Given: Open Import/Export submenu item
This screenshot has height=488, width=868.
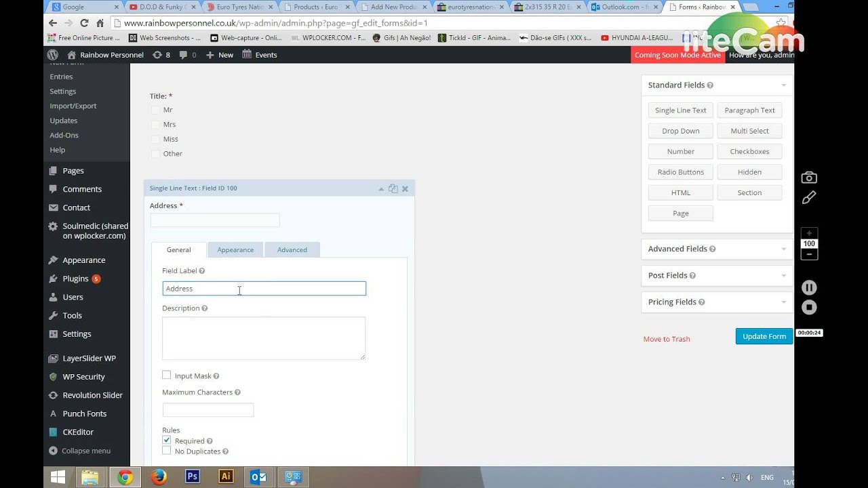Looking at the screenshot, I should (x=73, y=106).
